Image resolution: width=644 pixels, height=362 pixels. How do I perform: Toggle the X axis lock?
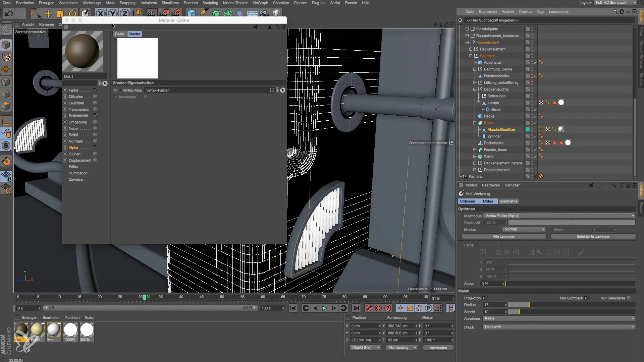[x=100, y=14]
